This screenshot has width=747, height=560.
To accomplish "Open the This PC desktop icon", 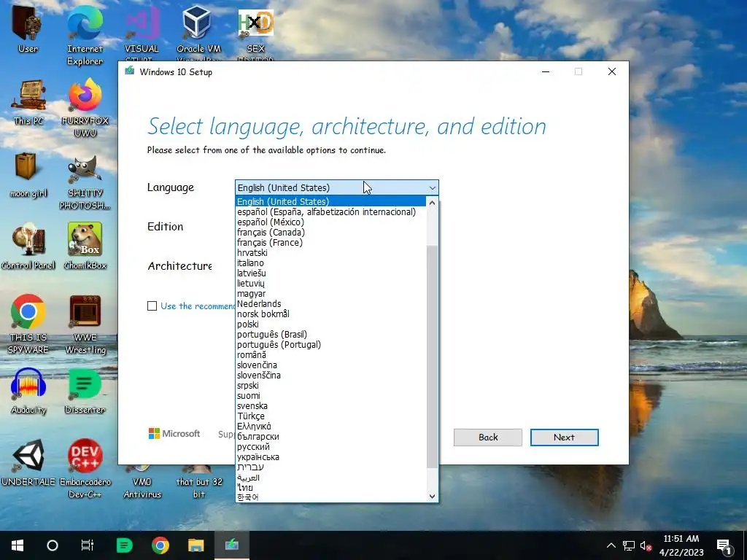I will point(28,102).
